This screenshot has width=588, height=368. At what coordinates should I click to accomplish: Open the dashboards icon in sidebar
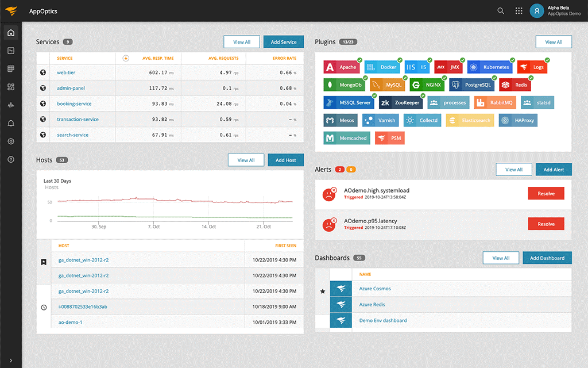pos(11,87)
